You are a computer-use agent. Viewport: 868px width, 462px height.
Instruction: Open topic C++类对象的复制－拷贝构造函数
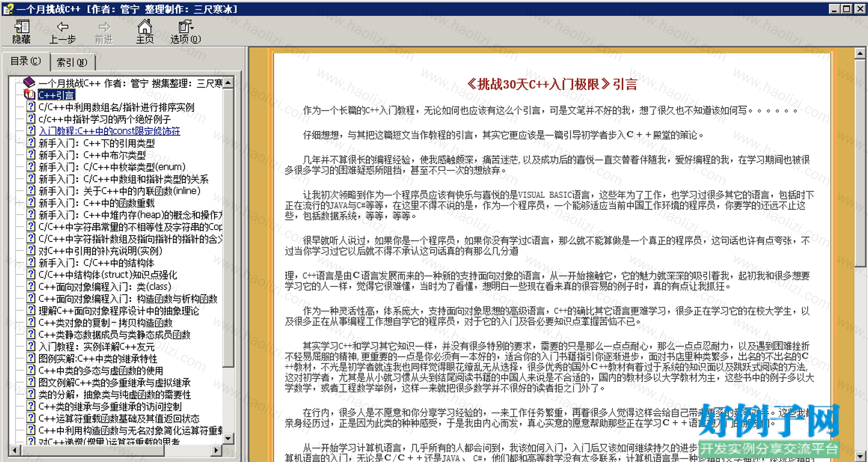pyautogui.click(x=106, y=322)
